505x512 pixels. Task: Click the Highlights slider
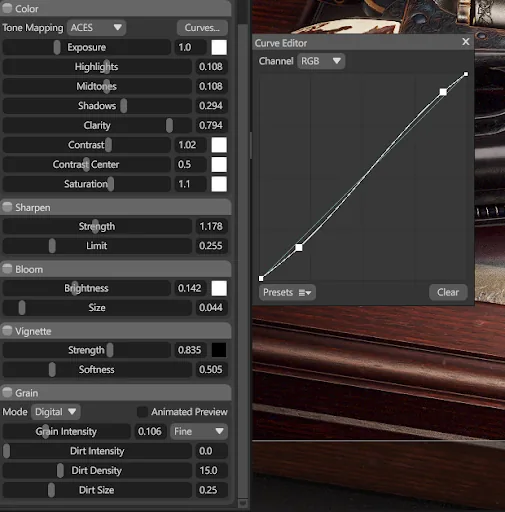97,67
